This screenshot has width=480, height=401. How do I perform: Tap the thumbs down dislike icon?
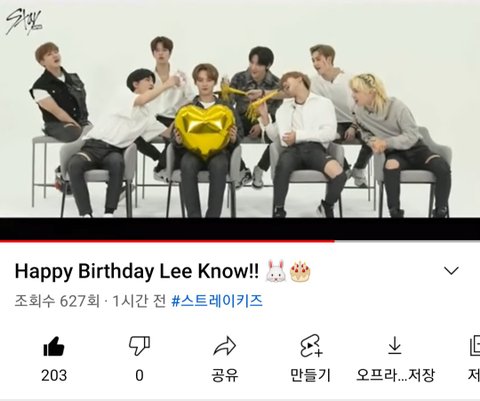point(139,346)
